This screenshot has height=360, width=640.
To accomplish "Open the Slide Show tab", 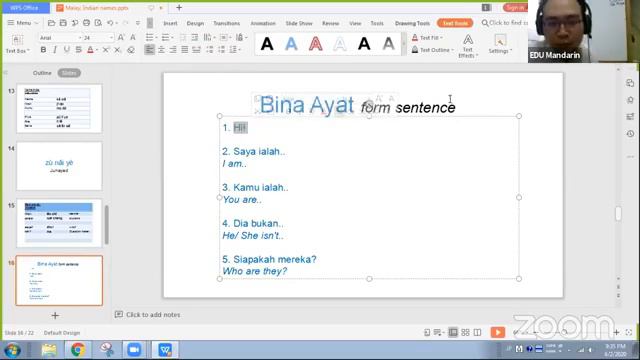I will coord(299,23).
